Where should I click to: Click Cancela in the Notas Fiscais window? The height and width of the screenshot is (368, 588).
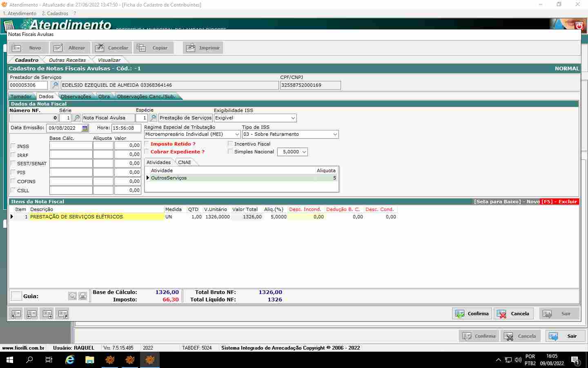[514, 314]
